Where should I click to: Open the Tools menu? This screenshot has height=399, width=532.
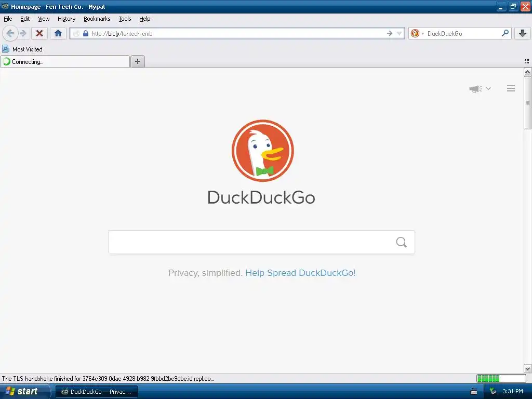coord(125,19)
